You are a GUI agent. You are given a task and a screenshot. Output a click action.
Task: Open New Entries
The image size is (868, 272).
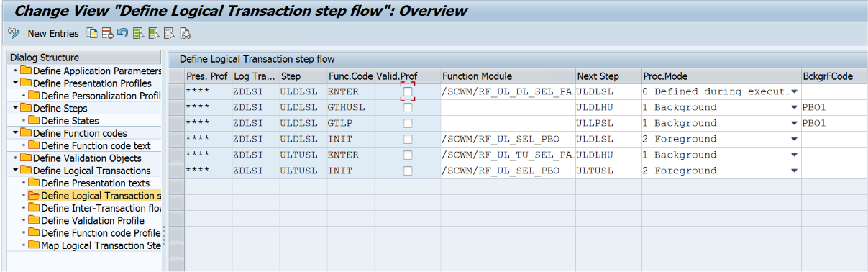tap(53, 34)
